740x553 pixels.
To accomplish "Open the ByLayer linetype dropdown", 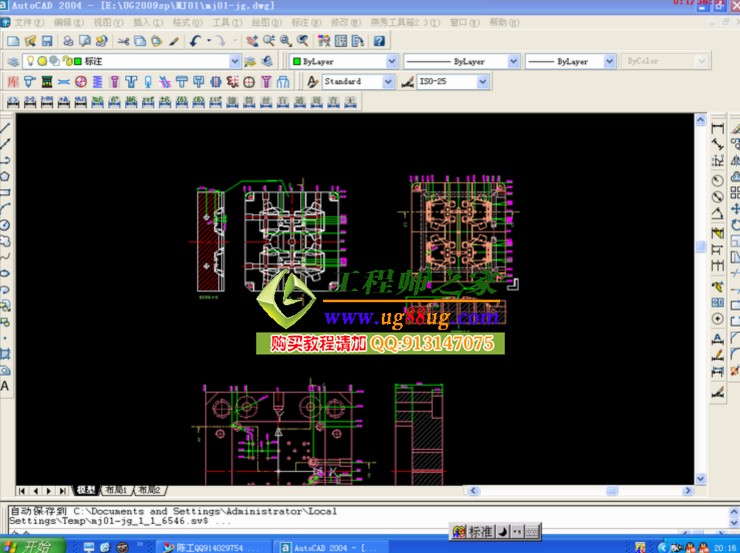I will pyautogui.click(x=513, y=61).
